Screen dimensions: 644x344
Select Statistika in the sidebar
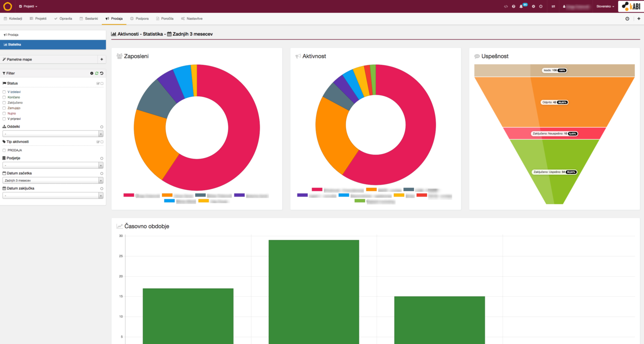53,45
